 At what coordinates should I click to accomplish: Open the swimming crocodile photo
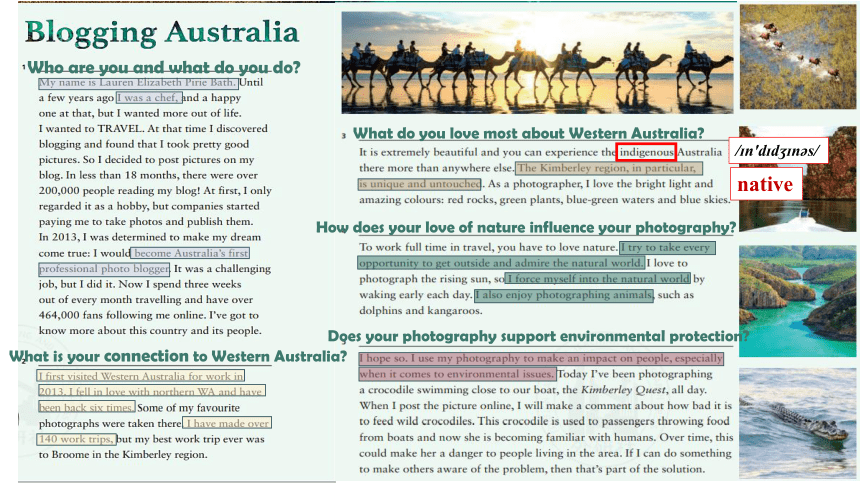797,423
